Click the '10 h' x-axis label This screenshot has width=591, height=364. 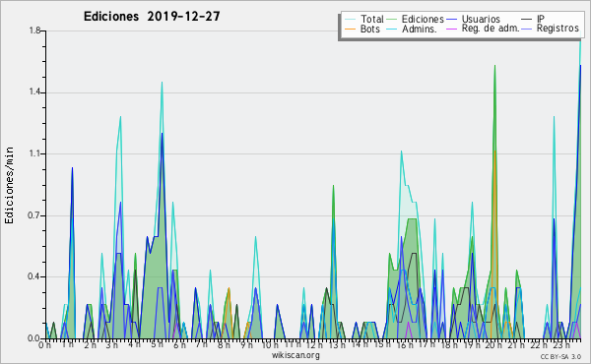point(270,344)
